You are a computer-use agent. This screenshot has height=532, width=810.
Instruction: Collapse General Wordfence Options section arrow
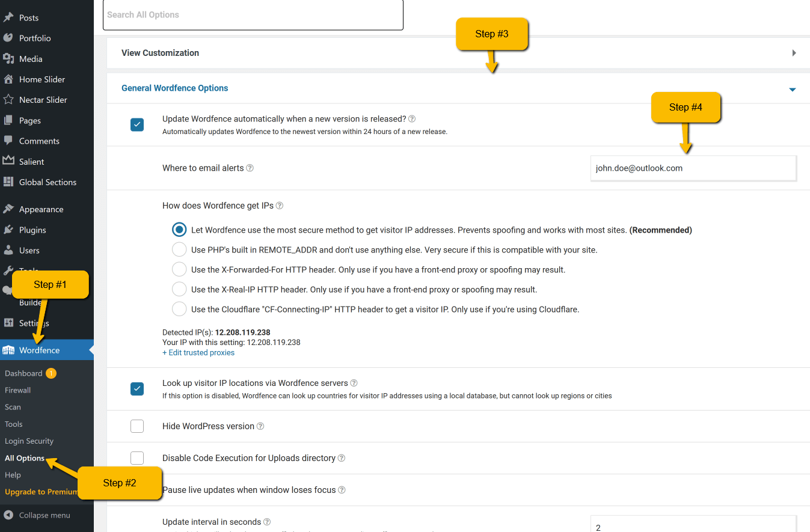click(793, 90)
